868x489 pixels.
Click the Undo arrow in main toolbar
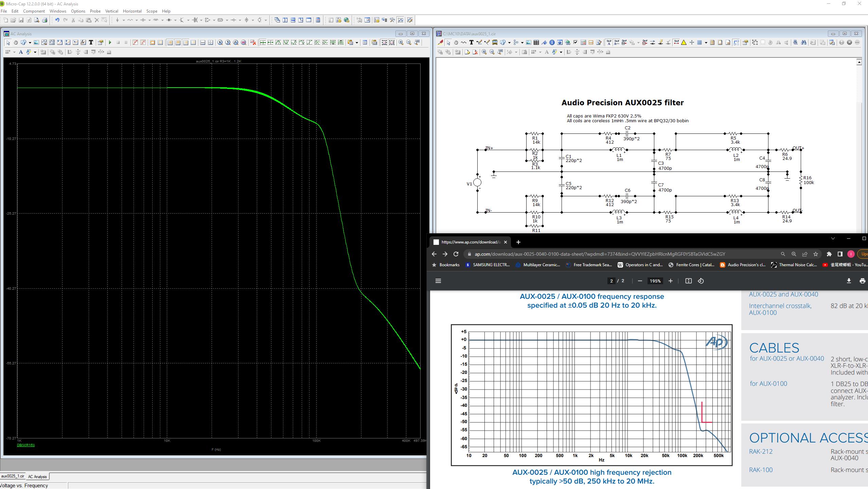click(x=57, y=20)
